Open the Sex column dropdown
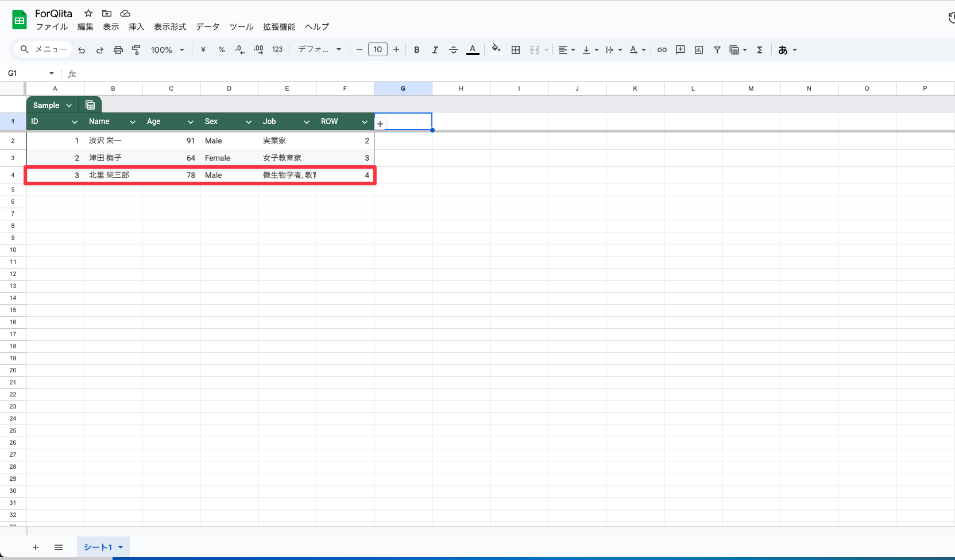 pos(249,122)
